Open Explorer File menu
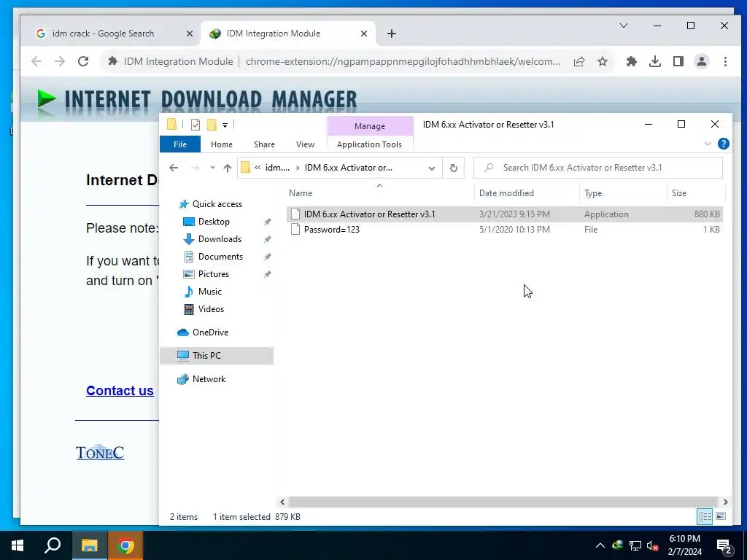 coord(180,144)
